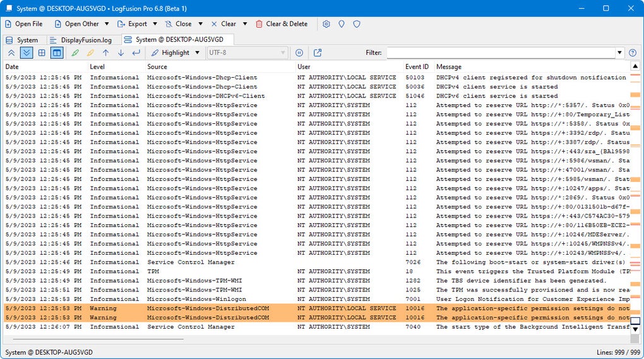644x359 pixels.
Task: Open the settings gear icon
Action: (326, 24)
